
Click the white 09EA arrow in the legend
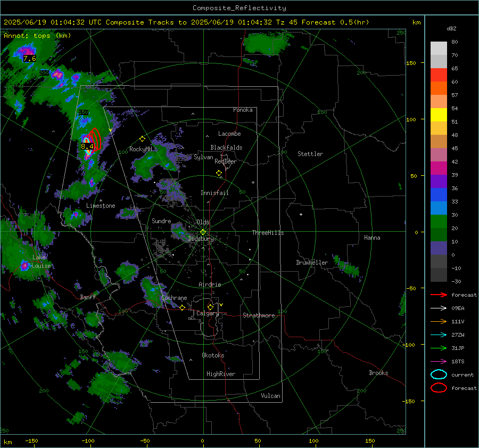coord(439,308)
